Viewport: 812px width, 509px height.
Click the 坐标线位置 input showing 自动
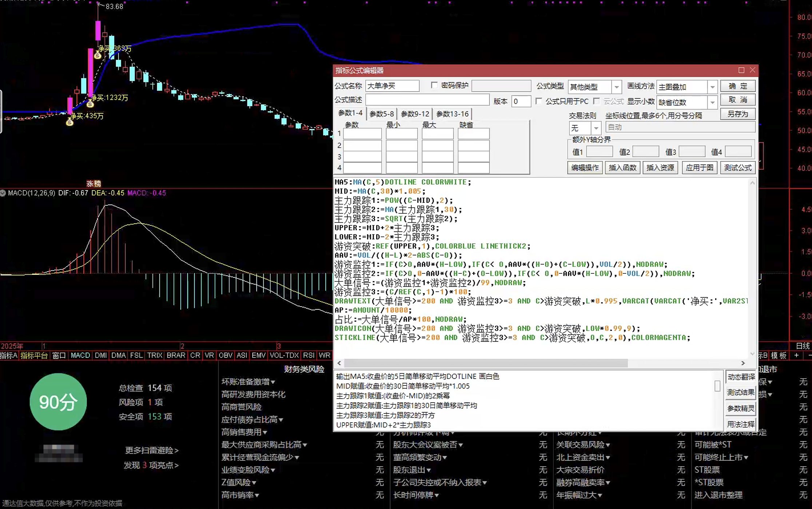680,127
